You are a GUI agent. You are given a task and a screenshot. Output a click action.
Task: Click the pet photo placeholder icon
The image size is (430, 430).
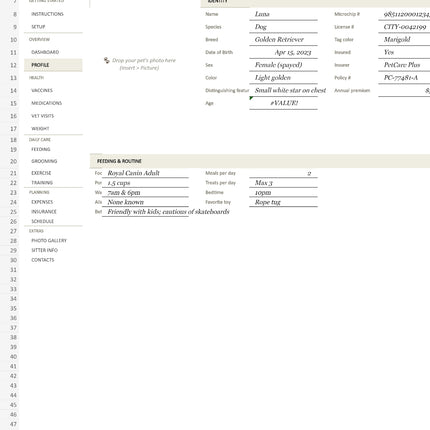(106, 60)
